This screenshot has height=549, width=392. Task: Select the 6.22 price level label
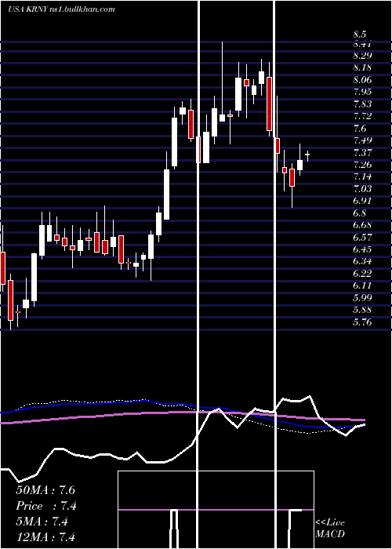pyautogui.click(x=362, y=274)
